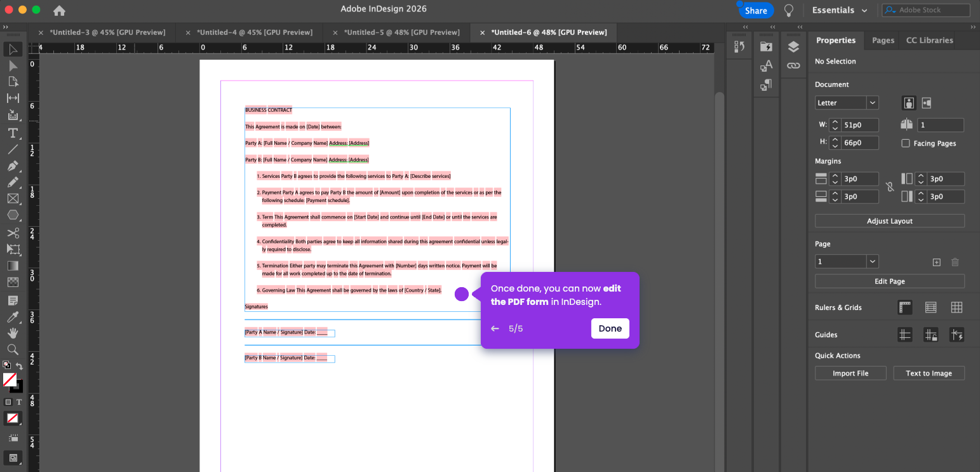The width and height of the screenshot is (980, 472).
Task: Switch to Untitled-4 document tab
Action: (255, 32)
